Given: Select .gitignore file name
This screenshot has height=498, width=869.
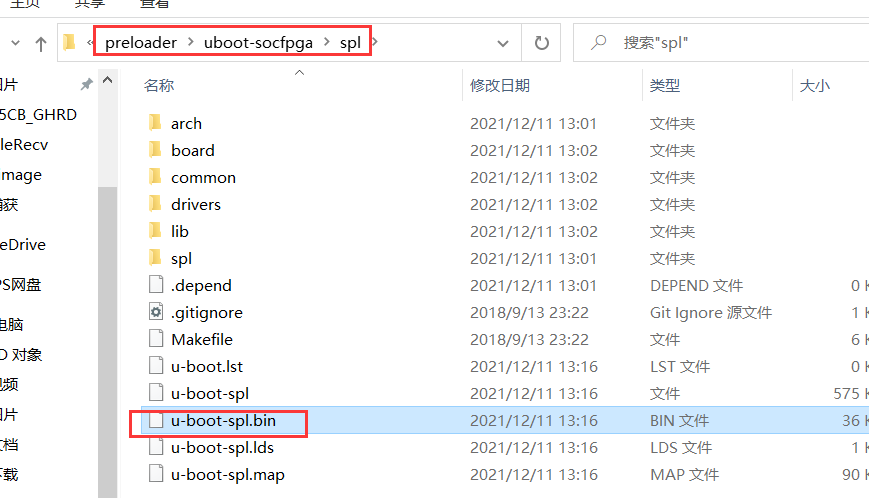Looking at the screenshot, I should click(207, 313).
